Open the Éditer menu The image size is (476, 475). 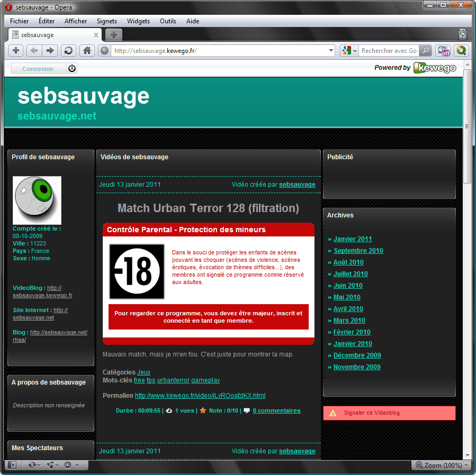[47, 21]
